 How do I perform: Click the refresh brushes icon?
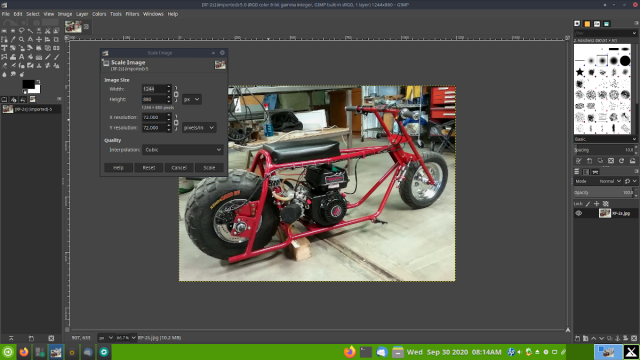click(621, 161)
